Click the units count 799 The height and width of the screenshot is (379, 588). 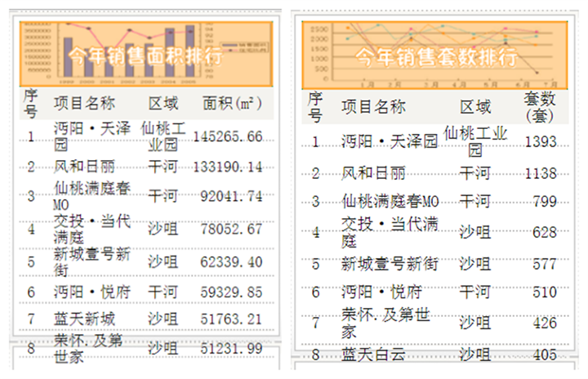(x=544, y=202)
